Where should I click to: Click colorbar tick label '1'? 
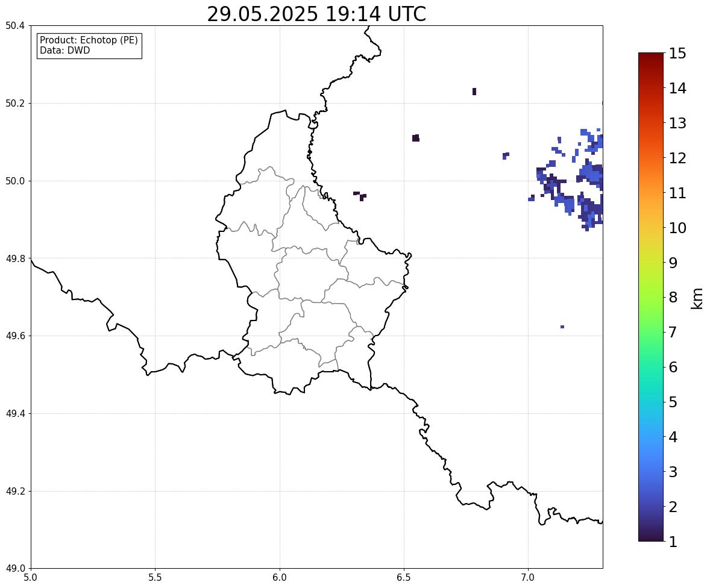(673, 542)
